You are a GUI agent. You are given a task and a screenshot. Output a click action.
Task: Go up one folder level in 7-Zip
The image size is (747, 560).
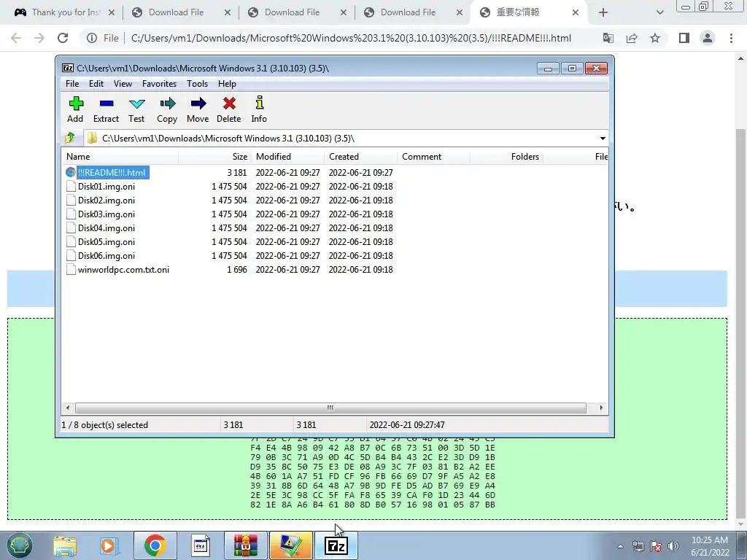pos(70,138)
